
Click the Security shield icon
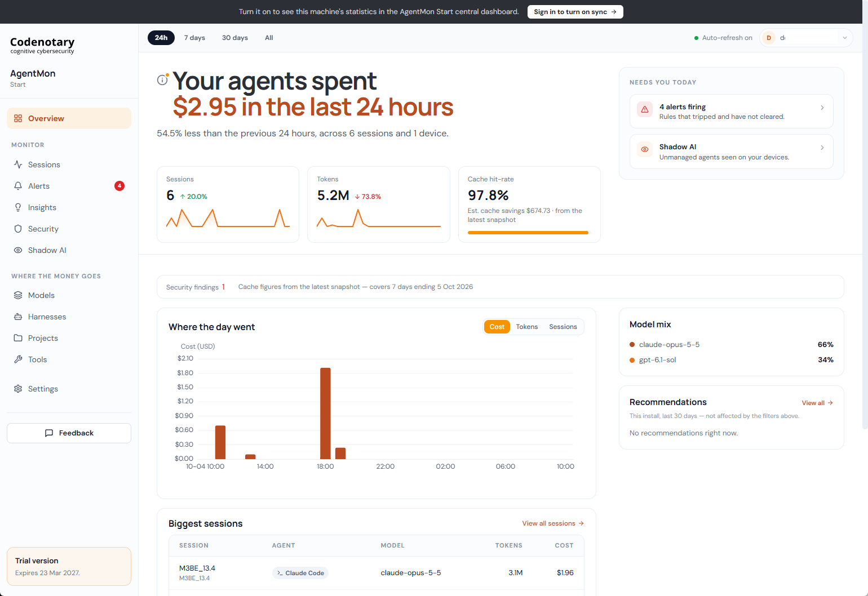click(x=18, y=229)
